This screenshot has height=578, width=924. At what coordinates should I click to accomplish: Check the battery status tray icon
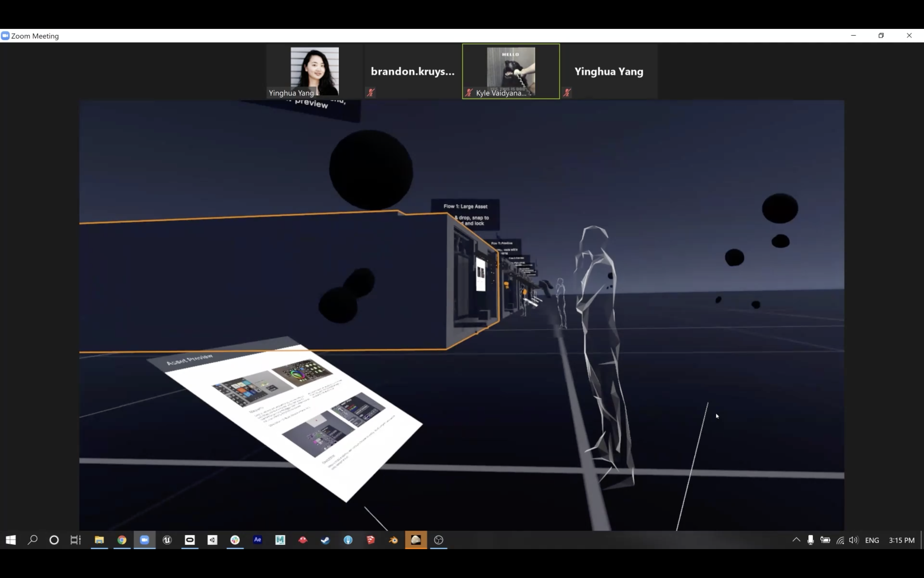pos(826,540)
